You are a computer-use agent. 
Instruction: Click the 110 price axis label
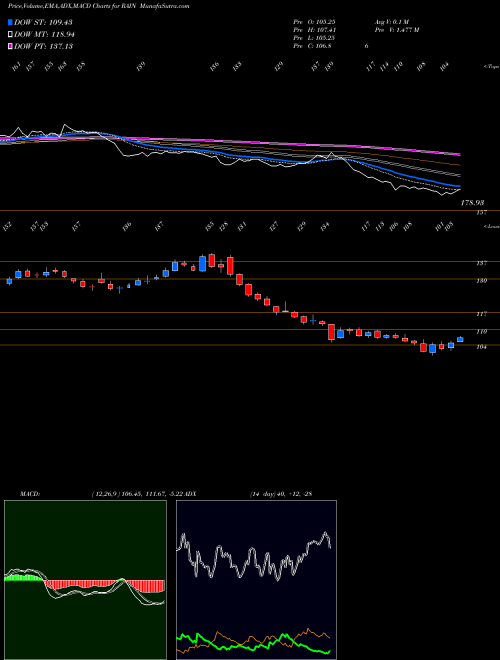(481, 332)
